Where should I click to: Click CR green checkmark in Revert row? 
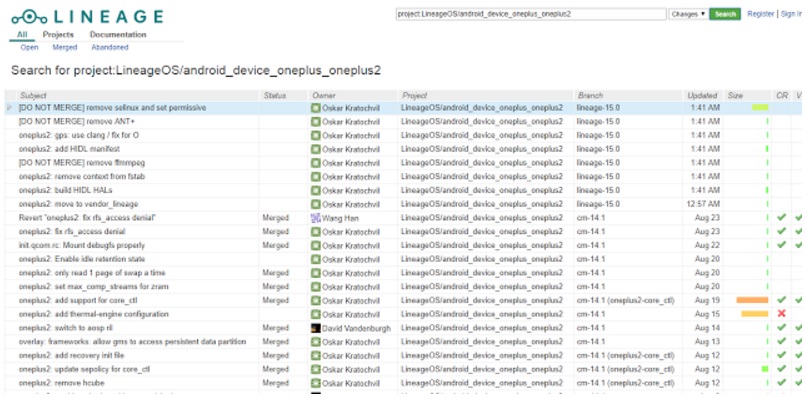click(x=781, y=218)
